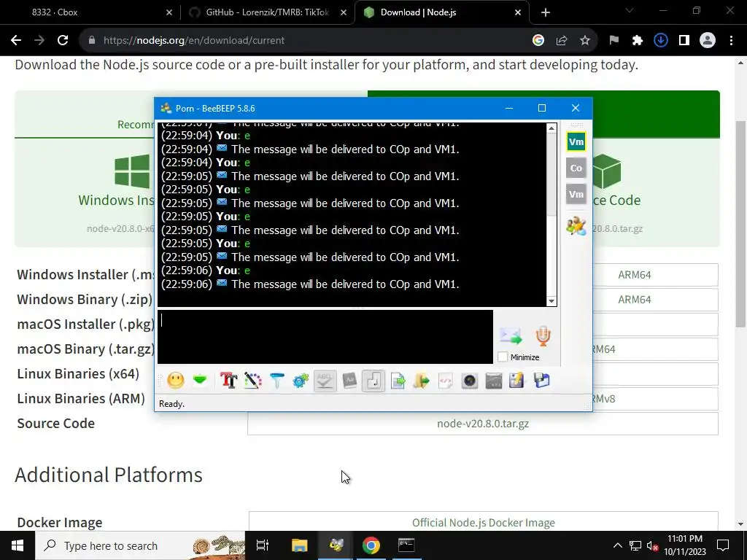Viewport: 747px width, 560px height.
Task: Open the notification center
Action: pos(723,545)
